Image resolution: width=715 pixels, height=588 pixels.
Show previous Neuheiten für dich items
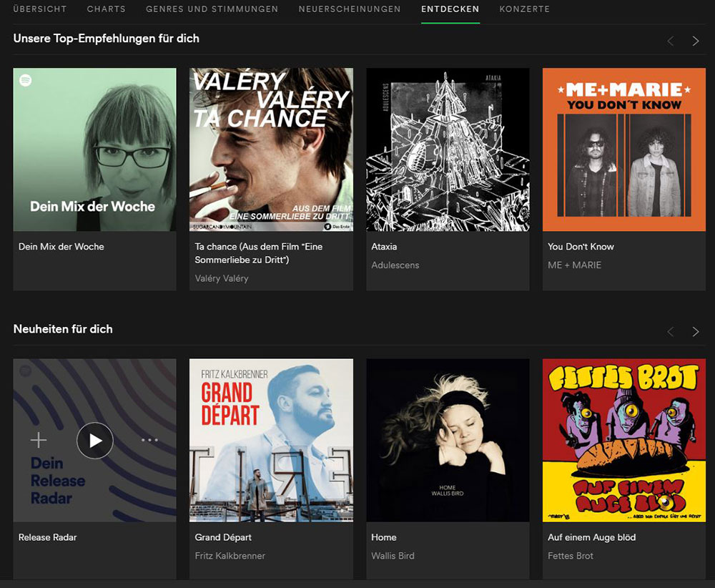click(x=671, y=332)
